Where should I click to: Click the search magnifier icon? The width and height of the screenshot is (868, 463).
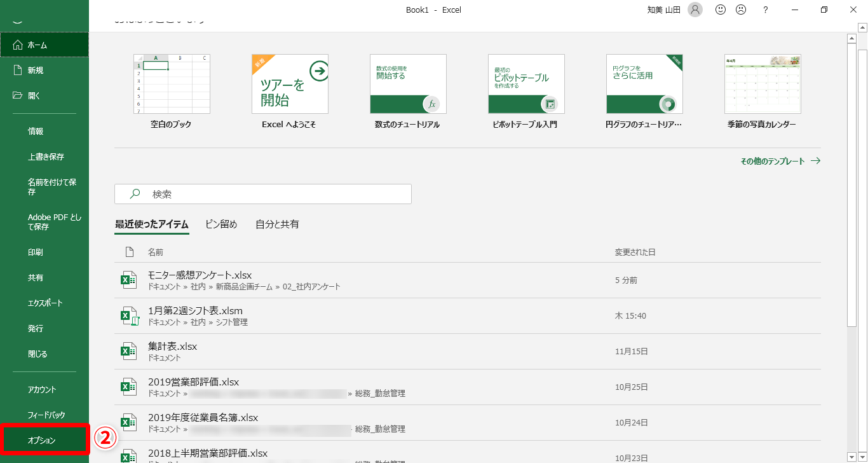(x=135, y=194)
